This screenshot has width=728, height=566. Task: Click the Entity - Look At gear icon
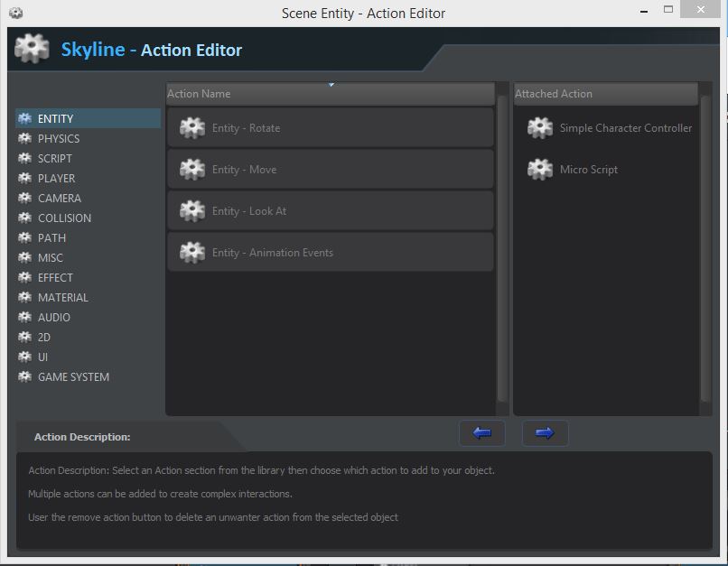pos(192,211)
